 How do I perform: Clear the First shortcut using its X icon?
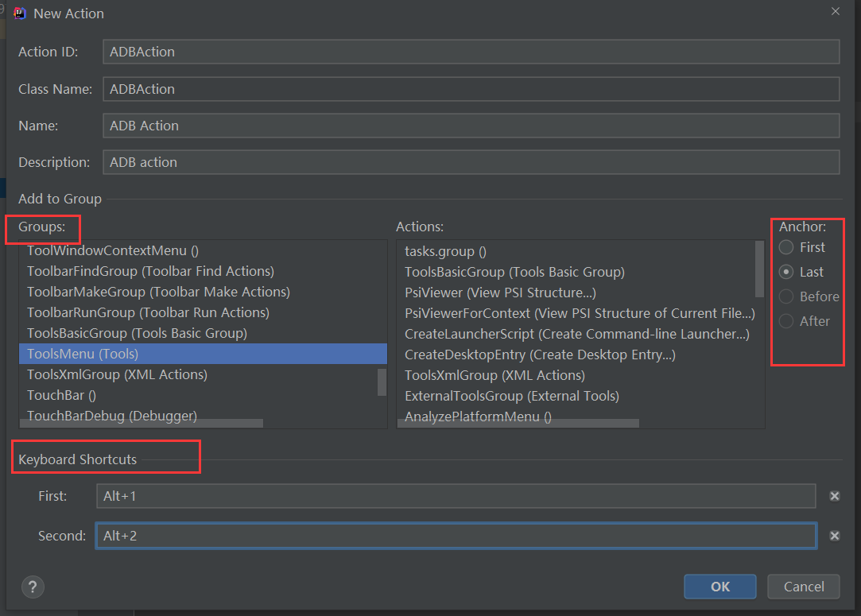pyautogui.click(x=834, y=495)
